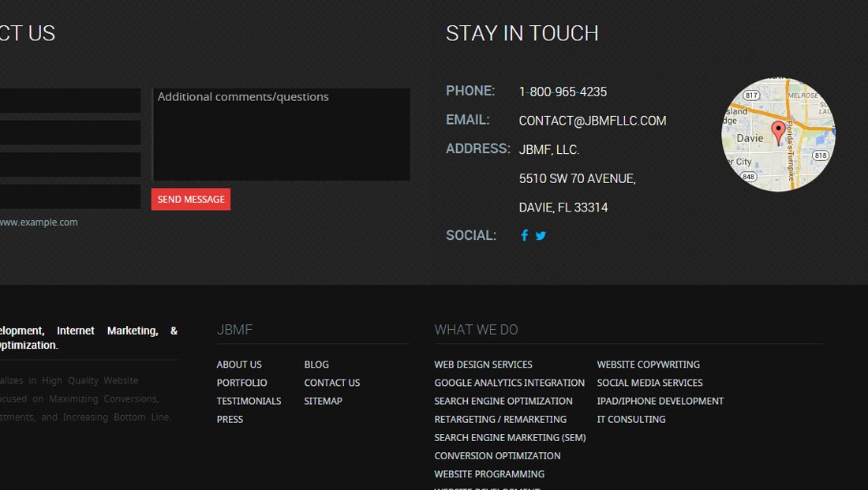Screen dimensions: 868x490
Task: Open the Facebook social icon
Action: (524, 235)
